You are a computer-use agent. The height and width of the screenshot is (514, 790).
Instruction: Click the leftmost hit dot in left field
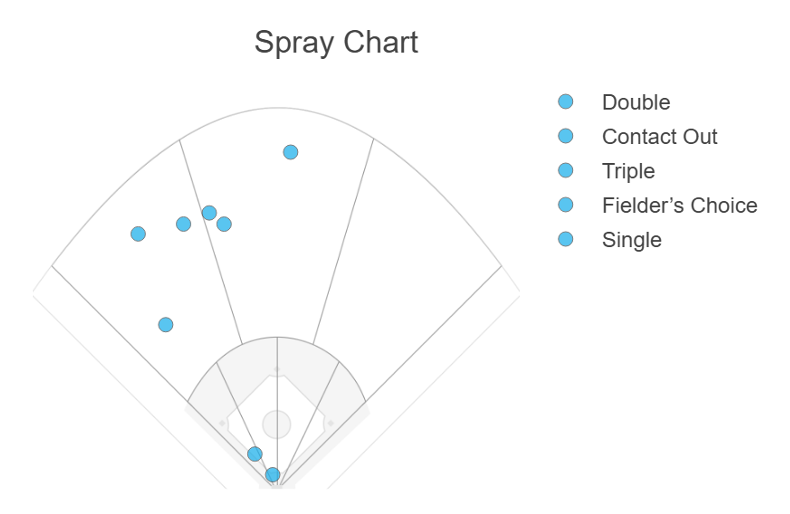pos(138,234)
